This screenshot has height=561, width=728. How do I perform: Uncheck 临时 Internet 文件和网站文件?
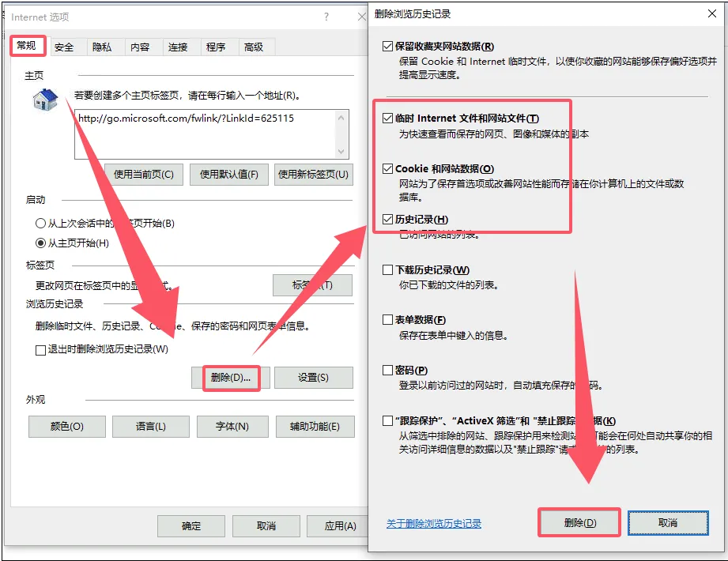387,119
